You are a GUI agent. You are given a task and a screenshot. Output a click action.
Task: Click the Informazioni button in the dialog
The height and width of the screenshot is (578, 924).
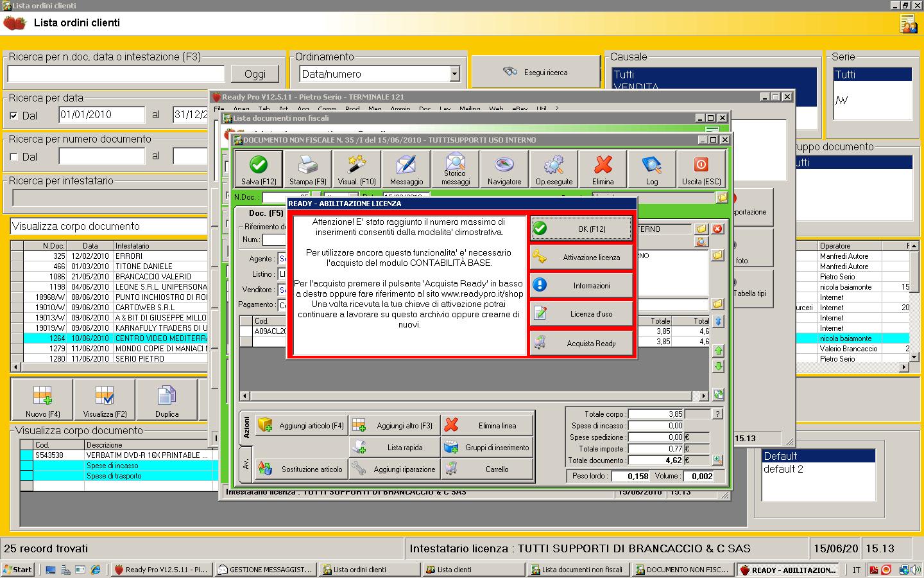coord(581,286)
